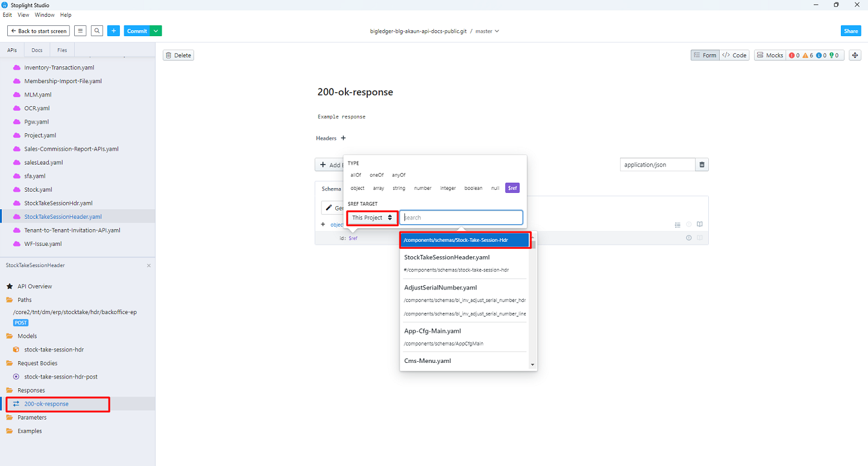Screen dimensions: 868x466
Task: Click the fullscreen move-arrows icon
Action: (x=855, y=55)
